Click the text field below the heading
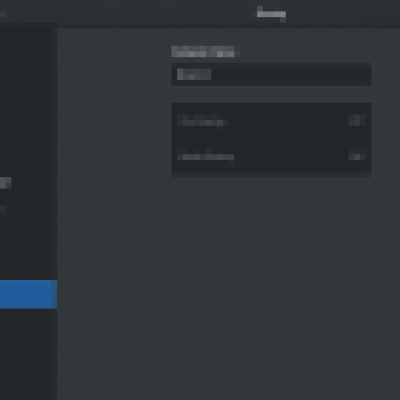The width and height of the screenshot is (400, 400). (x=271, y=74)
